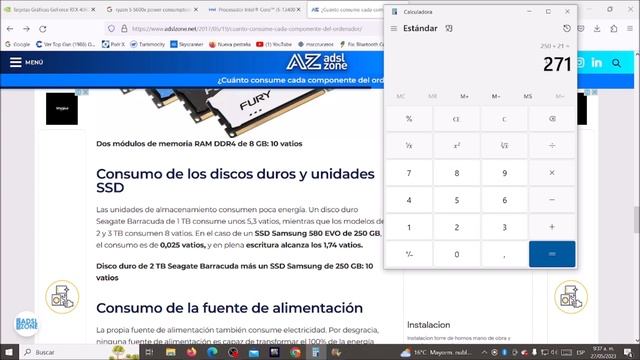Toggle calculator keep-on-top mode icon

point(449,29)
